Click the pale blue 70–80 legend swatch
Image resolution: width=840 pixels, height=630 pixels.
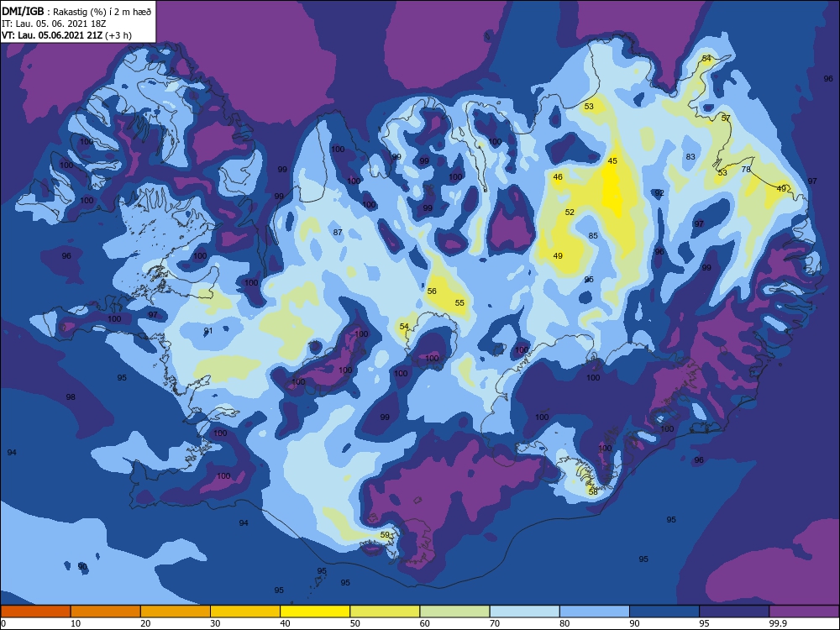click(525, 612)
